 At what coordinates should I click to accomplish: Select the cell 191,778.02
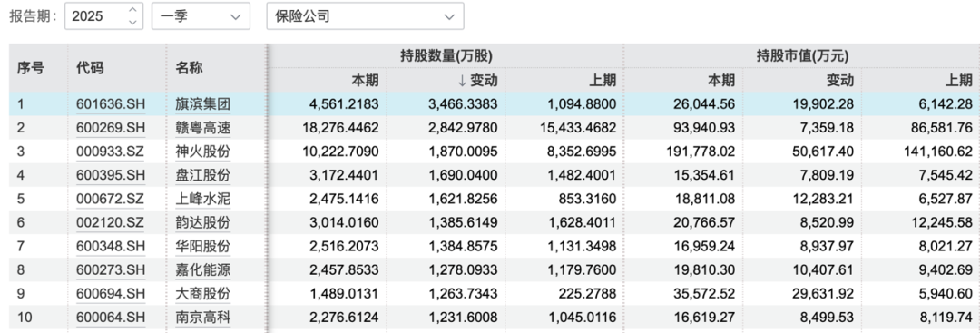point(701,152)
